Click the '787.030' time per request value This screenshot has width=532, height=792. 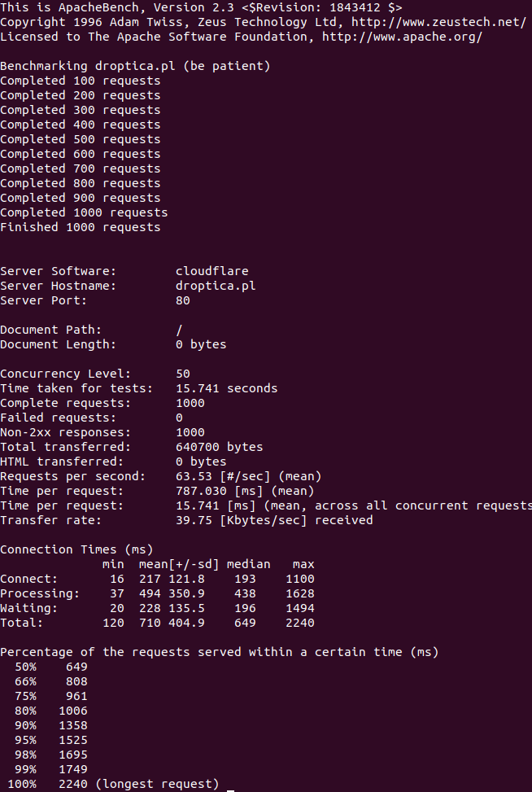point(201,491)
